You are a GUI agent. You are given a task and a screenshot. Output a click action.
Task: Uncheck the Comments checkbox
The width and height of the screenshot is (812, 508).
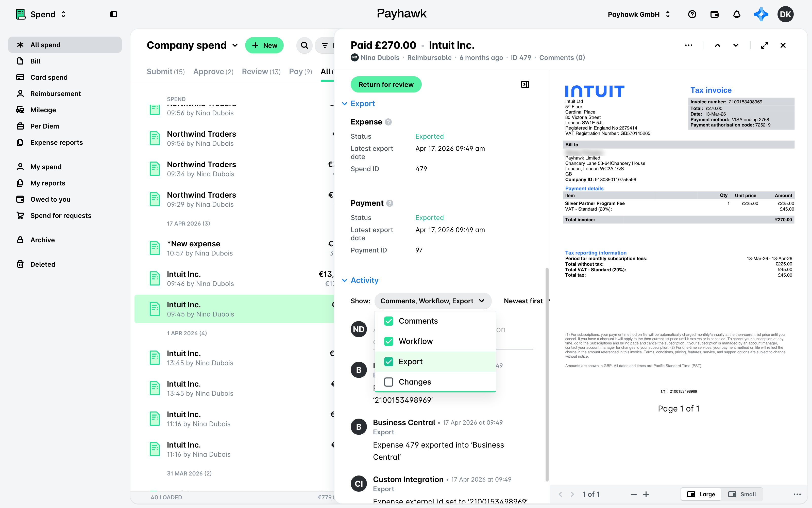(x=388, y=321)
